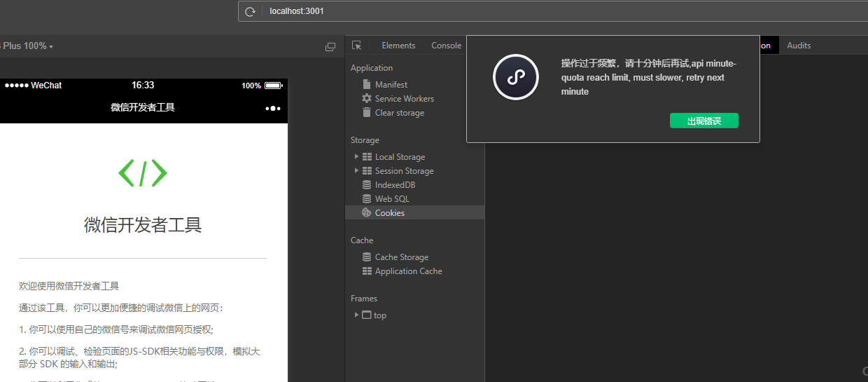Click the Cache section header

[362, 240]
